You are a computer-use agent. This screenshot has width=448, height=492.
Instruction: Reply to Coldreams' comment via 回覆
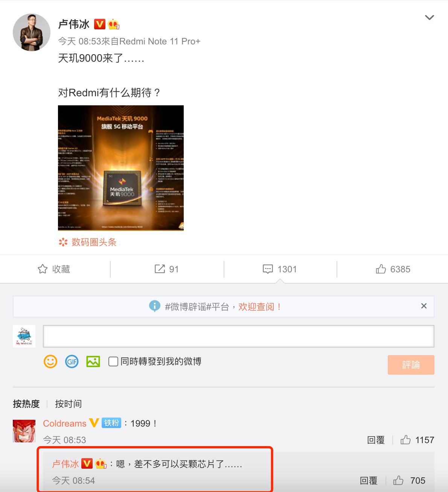[x=376, y=440]
